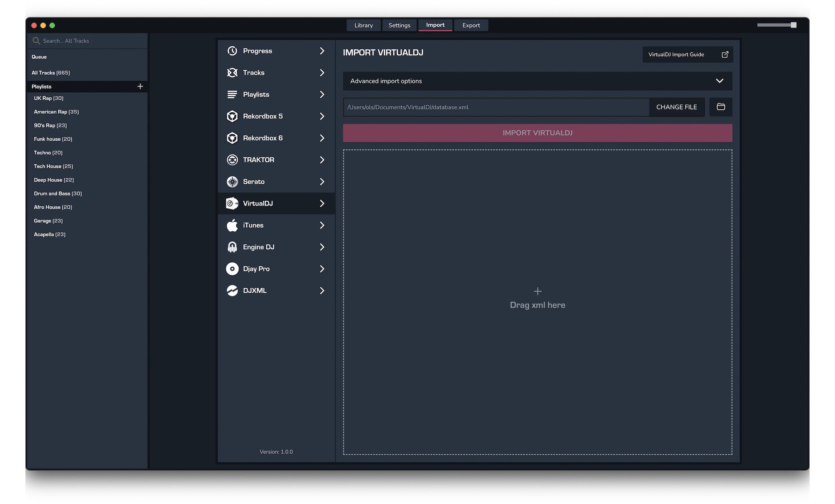Click the IMPORT VIRTUALDJ button

click(538, 133)
